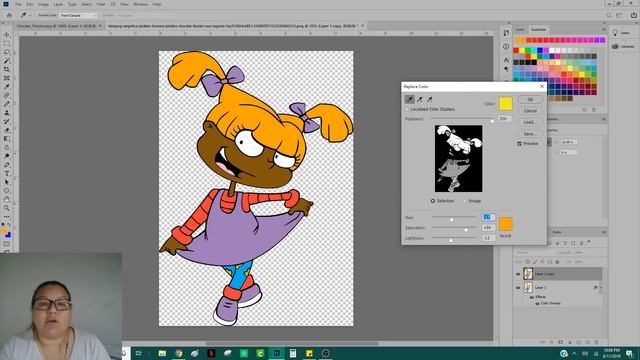Switch to the Color panel tab
The image size is (640, 360).
click(x=520, y=29)
